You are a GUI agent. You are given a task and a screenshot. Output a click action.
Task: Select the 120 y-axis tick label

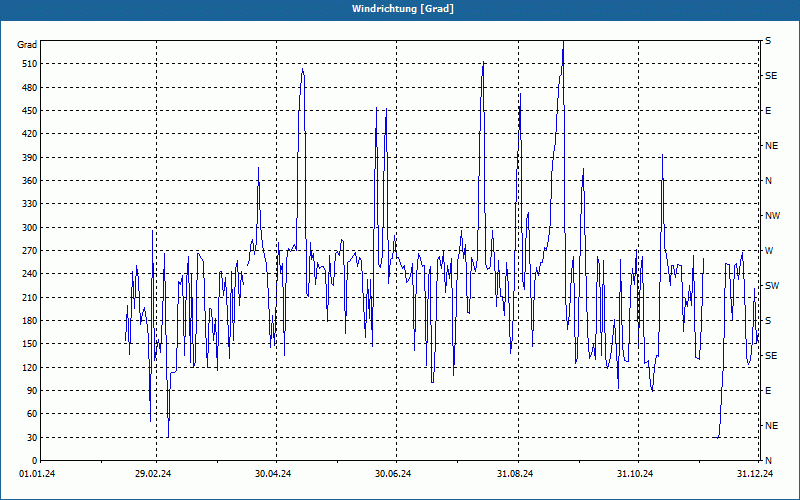pyautogui.click(x=30, y=367)
